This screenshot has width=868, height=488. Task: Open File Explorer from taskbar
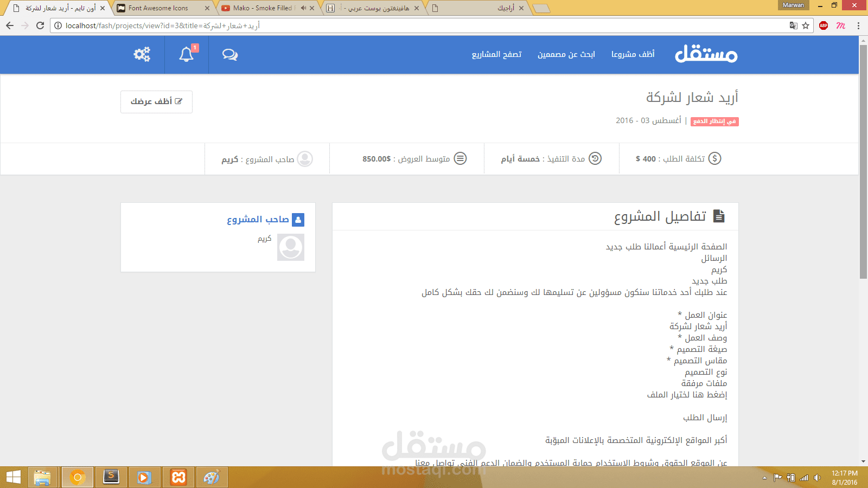coord(42,477)
